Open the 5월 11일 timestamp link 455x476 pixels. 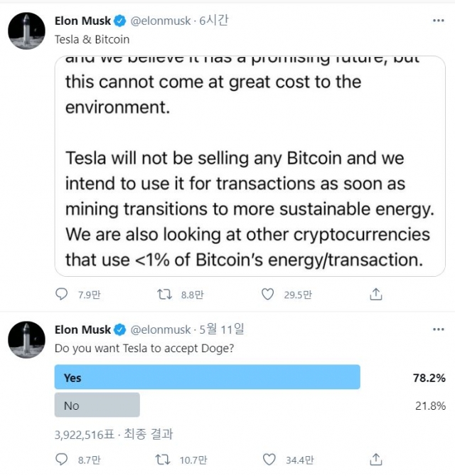pyautogui.click(x=221, y=329)
